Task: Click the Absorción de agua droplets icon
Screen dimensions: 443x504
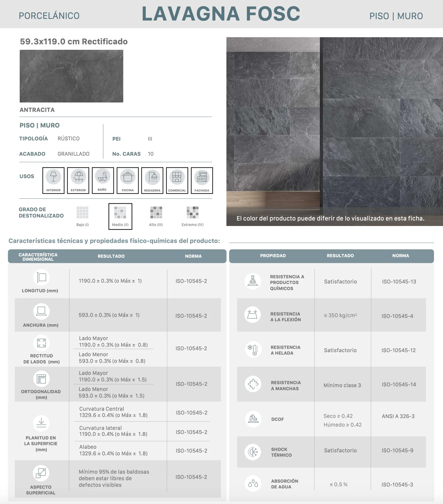Action: (253, 483)
